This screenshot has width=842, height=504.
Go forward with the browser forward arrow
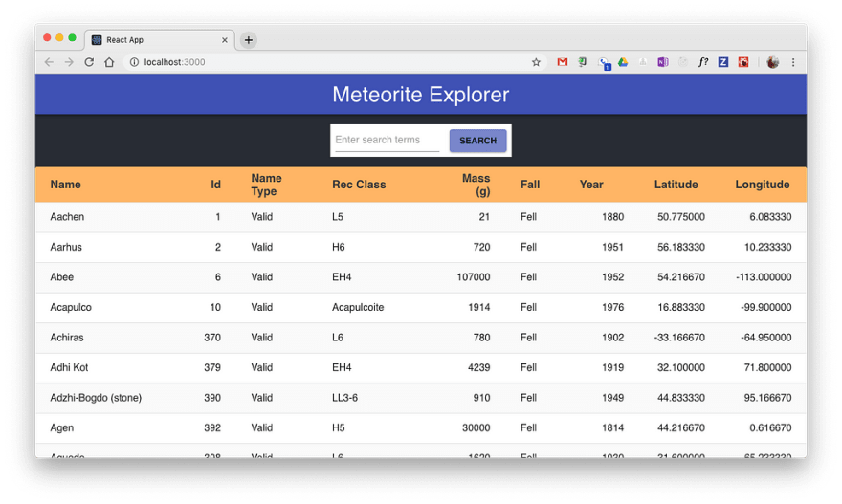[x=69, y=62]
